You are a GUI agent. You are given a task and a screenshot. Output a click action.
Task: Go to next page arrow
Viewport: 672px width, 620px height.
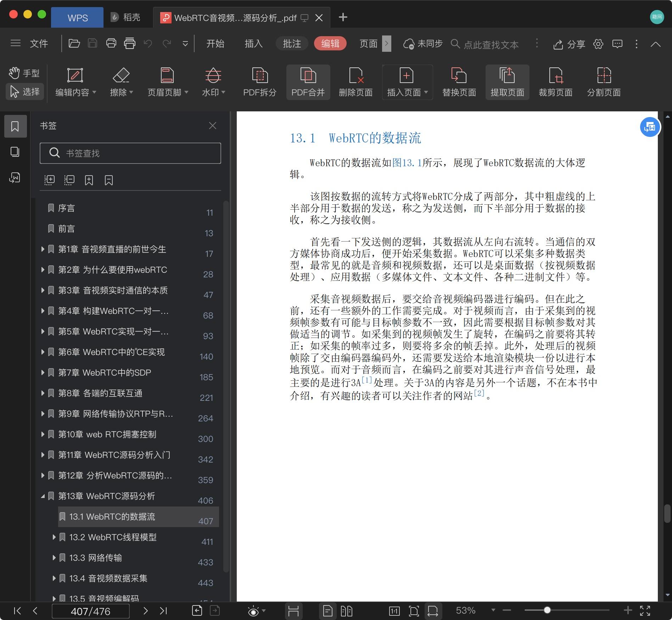click(145, 610)
